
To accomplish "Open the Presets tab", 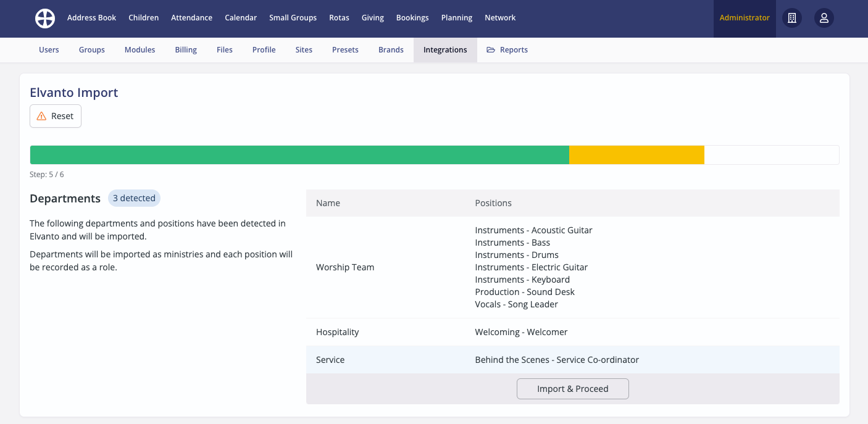I will coord(345,50).
